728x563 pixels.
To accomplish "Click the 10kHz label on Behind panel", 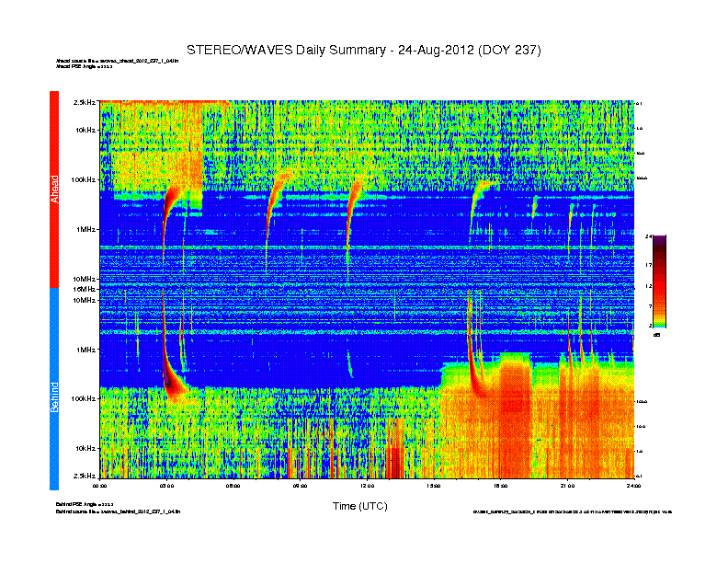I will (x=85, y=448).
